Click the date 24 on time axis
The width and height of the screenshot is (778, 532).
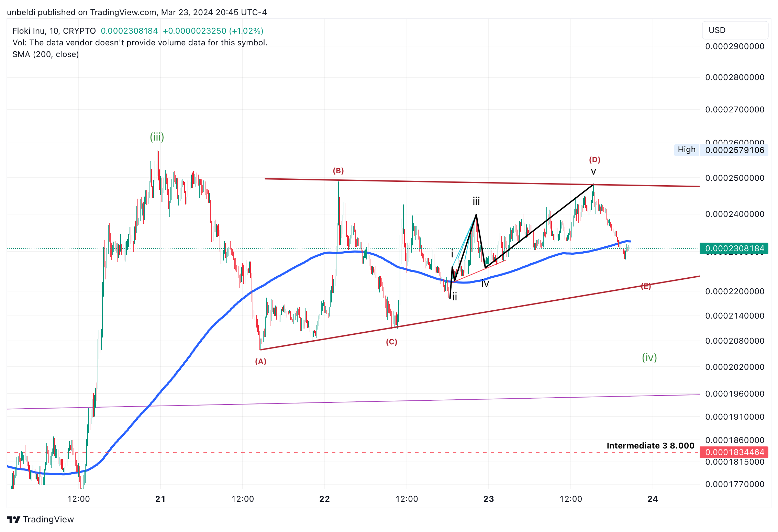(653, 499)
